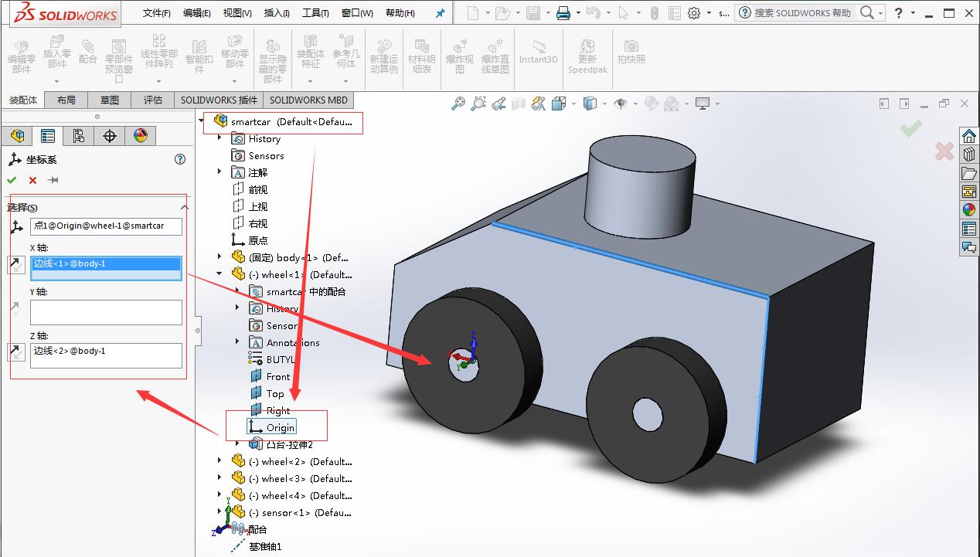Select Origin under wheel<1>
The width and height of the screenshot is (980, 557).
pos(272,427)
